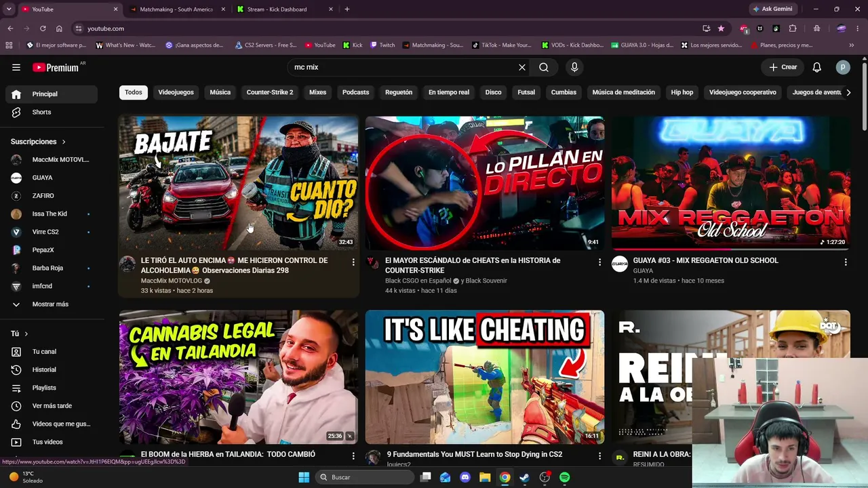This screenshot has height=488, width=868.
Task: Open Barba Roja subscription channel
Action: point(52,268)
